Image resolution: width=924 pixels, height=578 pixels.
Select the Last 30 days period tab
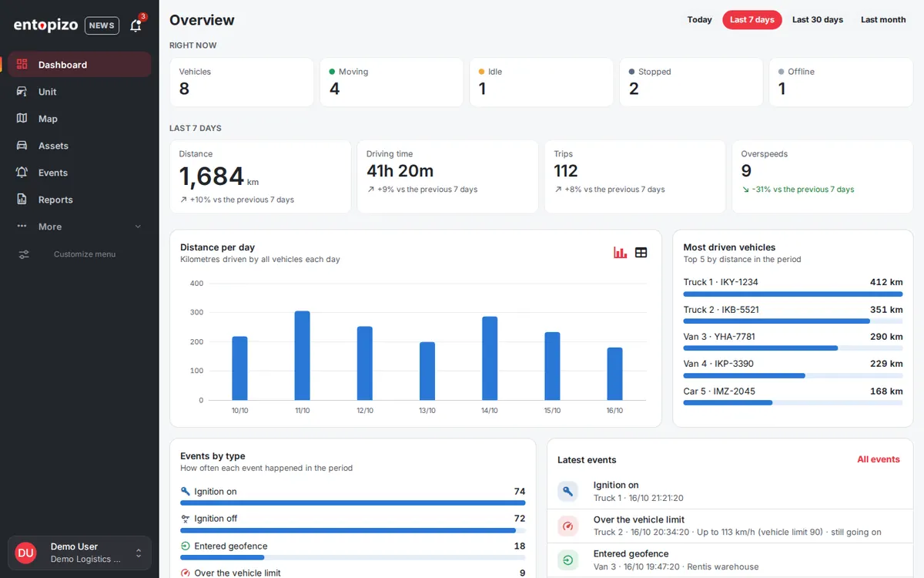[x=818, y=20]
